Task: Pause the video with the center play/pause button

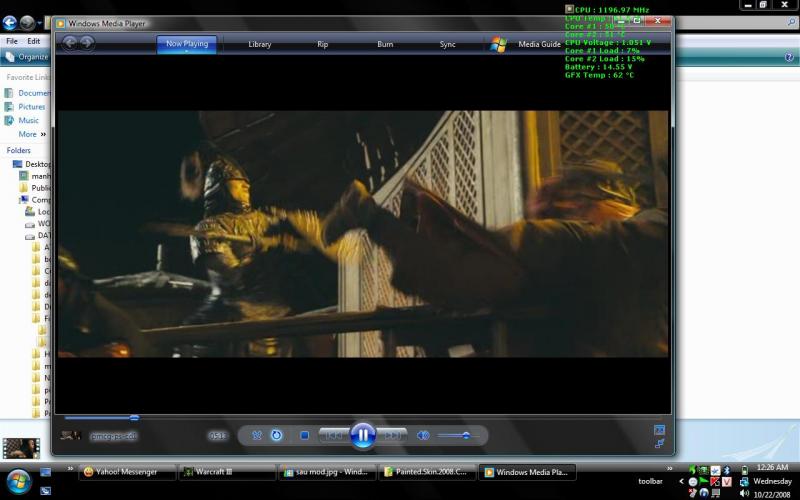Action: click(x=363, y=435)
